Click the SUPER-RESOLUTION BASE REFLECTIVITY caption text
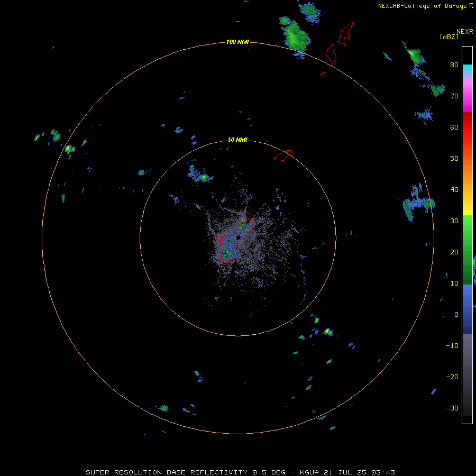The height and width of the screenshot is (476, 476). point(167,472)
